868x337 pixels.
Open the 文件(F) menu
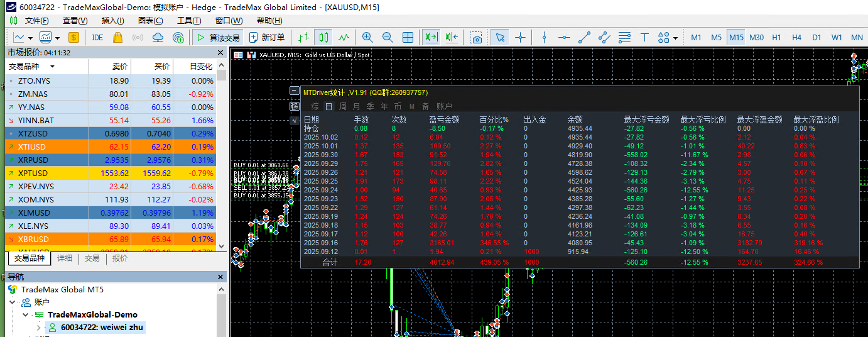(x=36, y=21)
